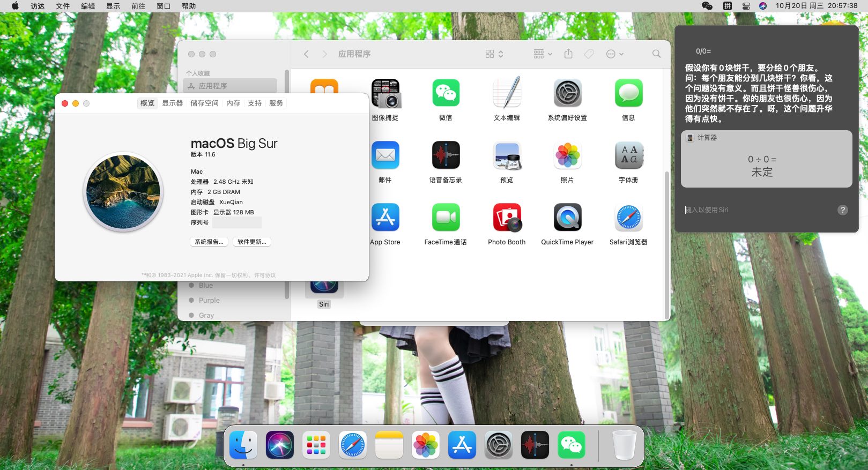Click the 软件更新... button
Image resolution: width=868 pixels, height=470 pixels.
click(x=252, y=242)
